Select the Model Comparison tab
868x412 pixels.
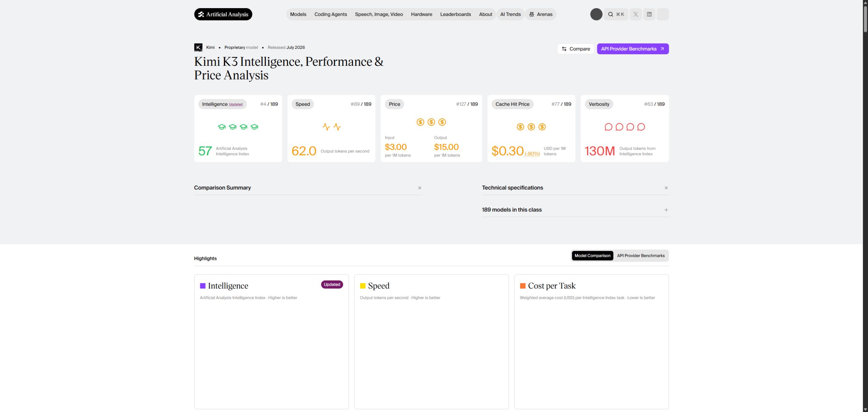pos(592,255)
